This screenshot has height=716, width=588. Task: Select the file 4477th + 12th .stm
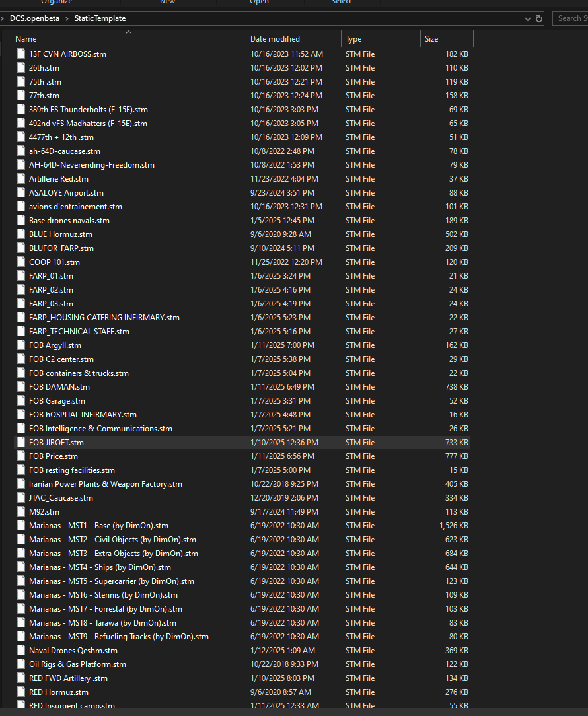61,137
